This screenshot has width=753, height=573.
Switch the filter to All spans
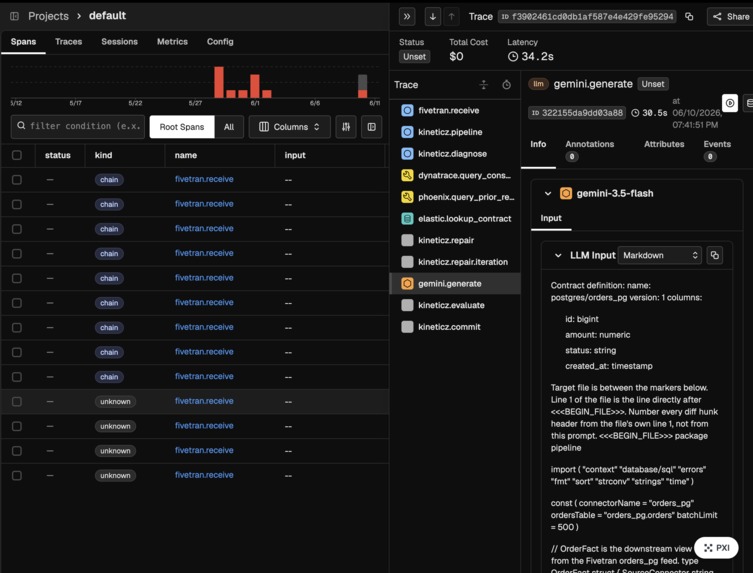point(229,127)
